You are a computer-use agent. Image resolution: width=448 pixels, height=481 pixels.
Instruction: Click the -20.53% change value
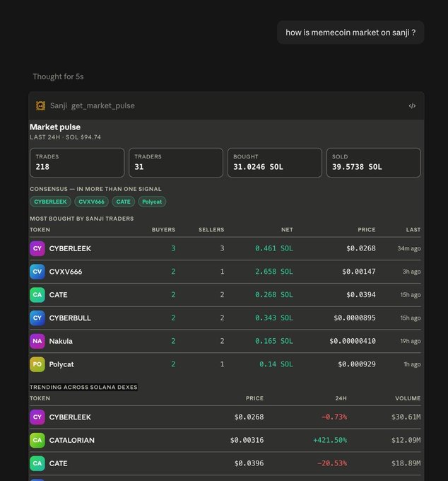[332, 463]
